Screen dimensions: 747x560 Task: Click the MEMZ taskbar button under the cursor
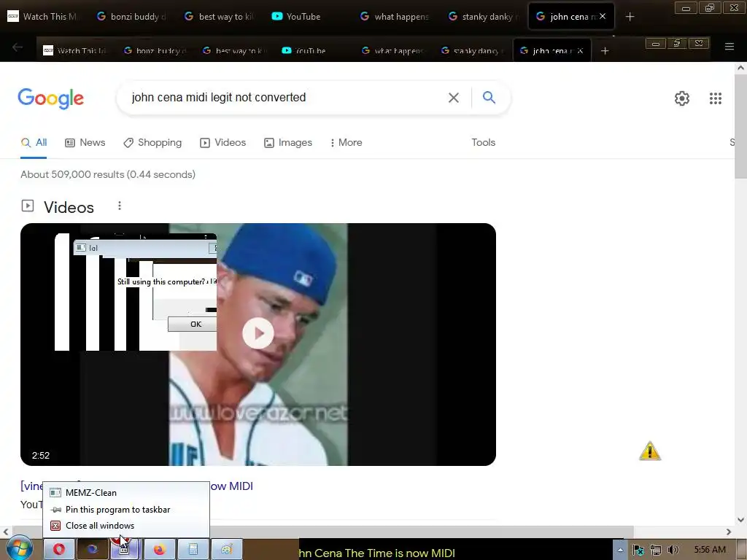(125, 549)
